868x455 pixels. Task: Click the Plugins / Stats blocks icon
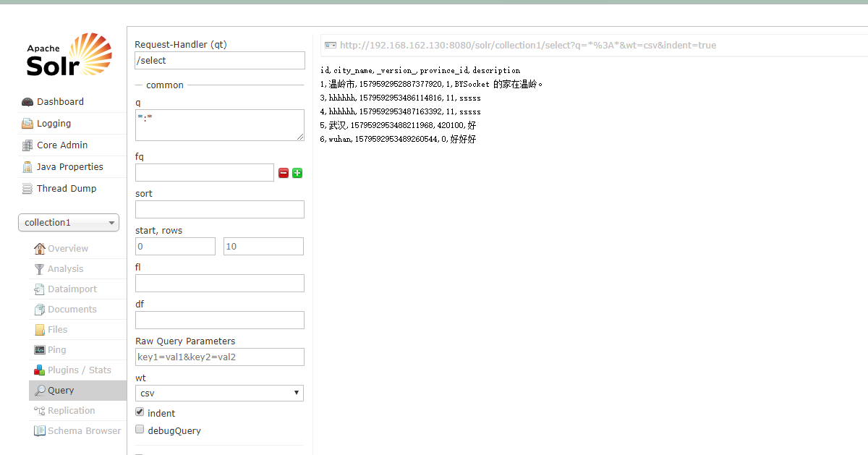(40, 370)
